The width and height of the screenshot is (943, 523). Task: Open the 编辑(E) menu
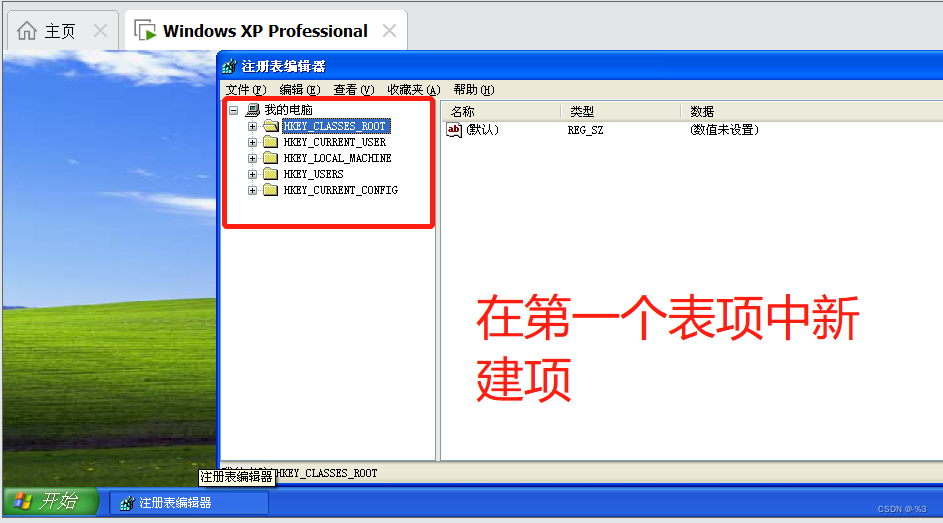[x=300, y=90]
